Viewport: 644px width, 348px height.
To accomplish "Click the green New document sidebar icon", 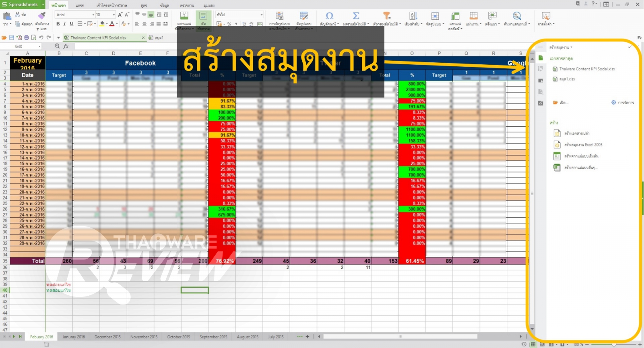I will tap(541, 58).
